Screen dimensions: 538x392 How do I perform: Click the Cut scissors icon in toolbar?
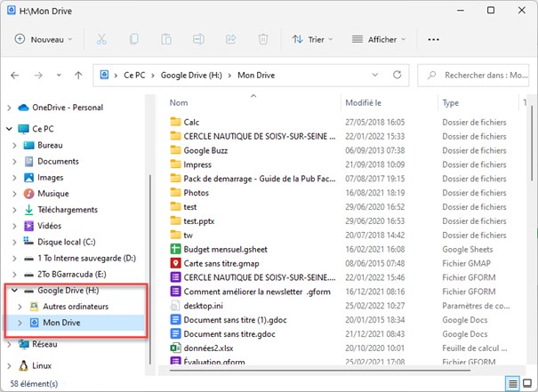coord(101,40)
